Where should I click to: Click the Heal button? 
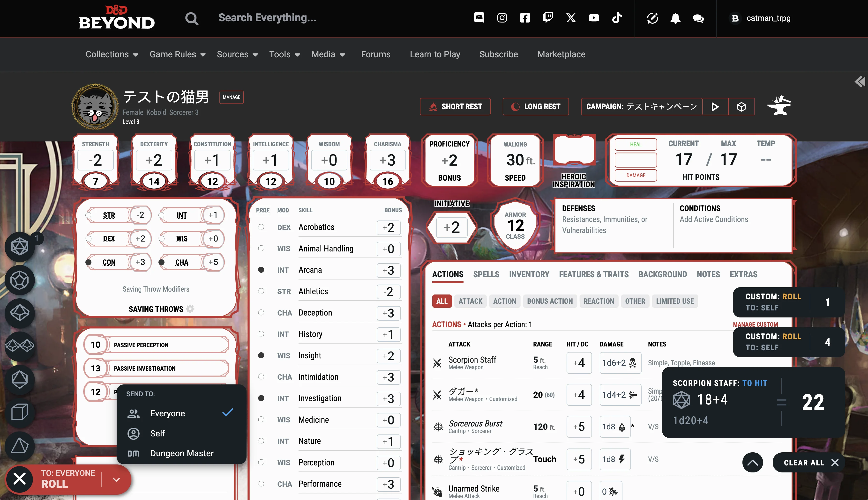click(636, 144)
